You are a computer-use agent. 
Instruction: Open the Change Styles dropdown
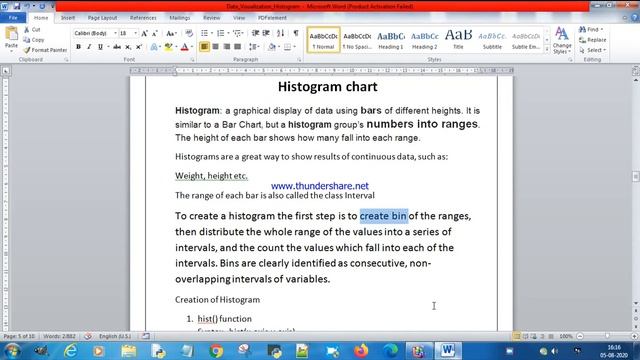[x=562, y=41]
